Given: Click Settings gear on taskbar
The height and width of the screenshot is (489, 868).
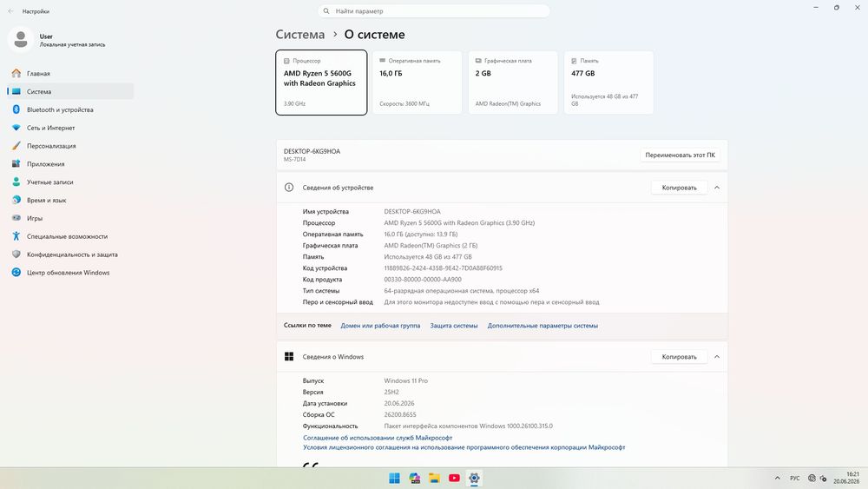Looking at the screenshot, I should pos(474,478).
